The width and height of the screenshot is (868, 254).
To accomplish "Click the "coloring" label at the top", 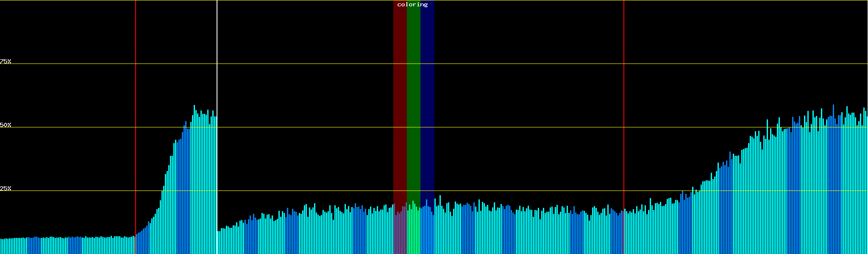I will 412,5.
